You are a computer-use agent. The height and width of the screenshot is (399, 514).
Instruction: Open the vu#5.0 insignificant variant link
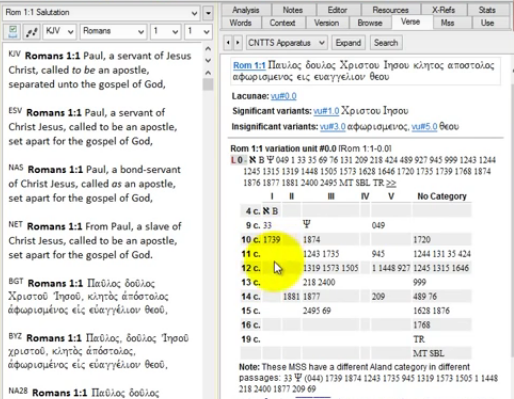424,127
